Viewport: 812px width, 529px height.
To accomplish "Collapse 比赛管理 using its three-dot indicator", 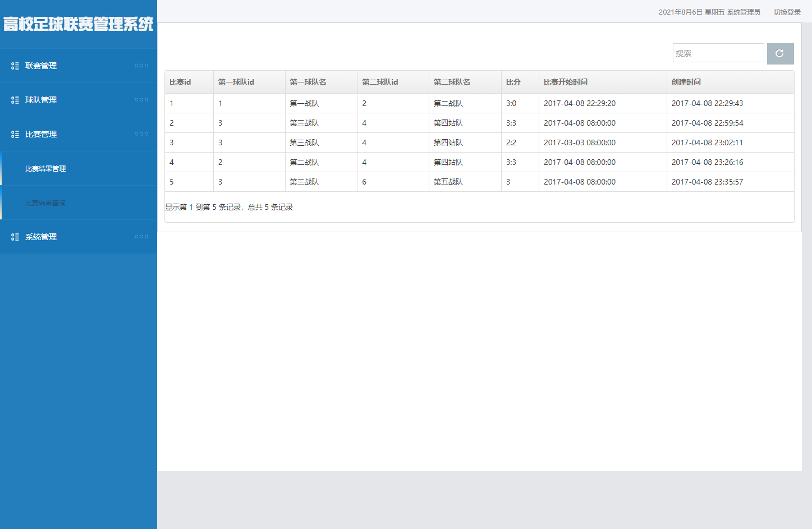I will point(141,134).
